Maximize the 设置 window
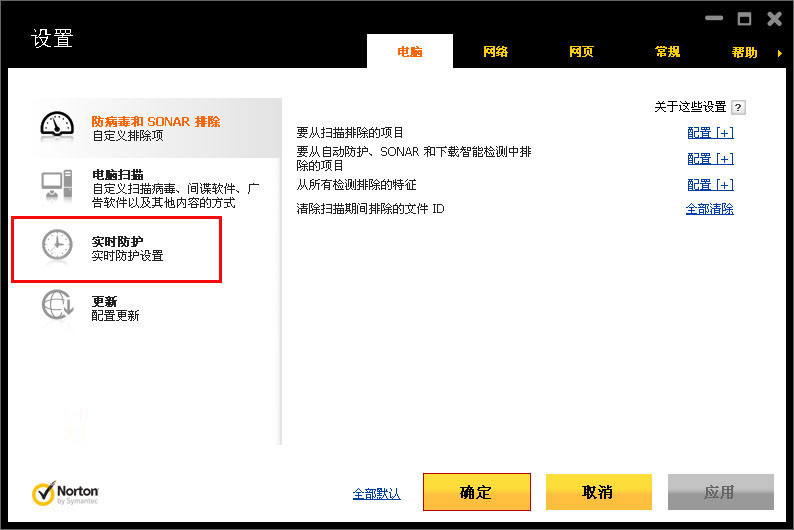This screenshot has width=794, height=530. click(744, 19)
